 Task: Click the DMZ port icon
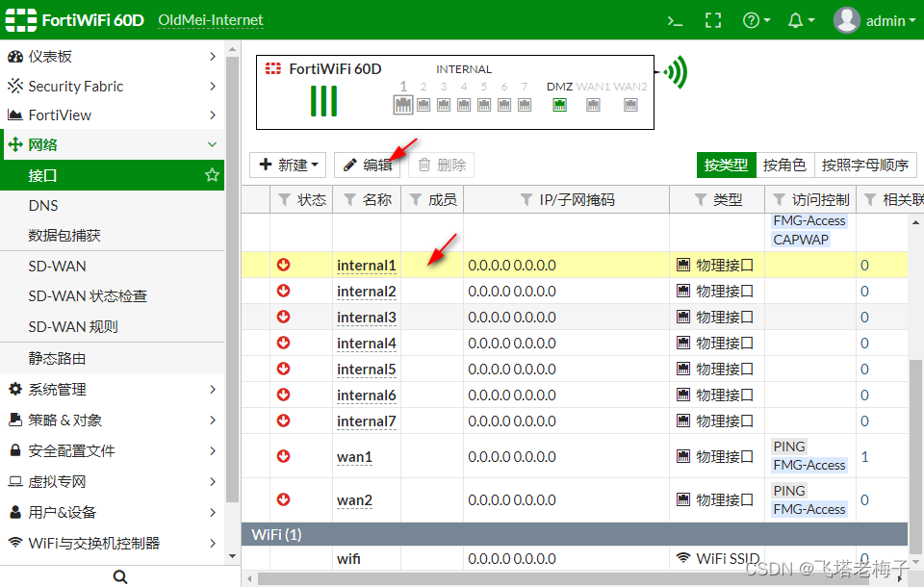click(559, 105)
